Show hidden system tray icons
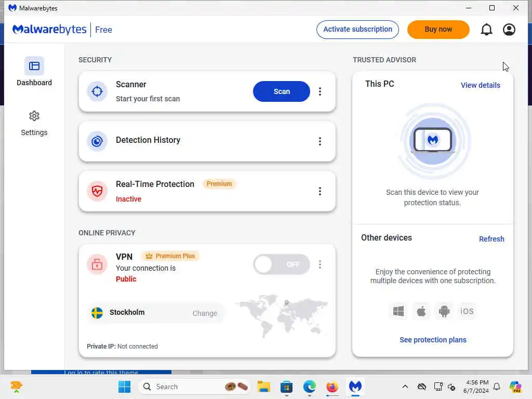The width and height of the screenshot is (532, 399). [405, 387]
